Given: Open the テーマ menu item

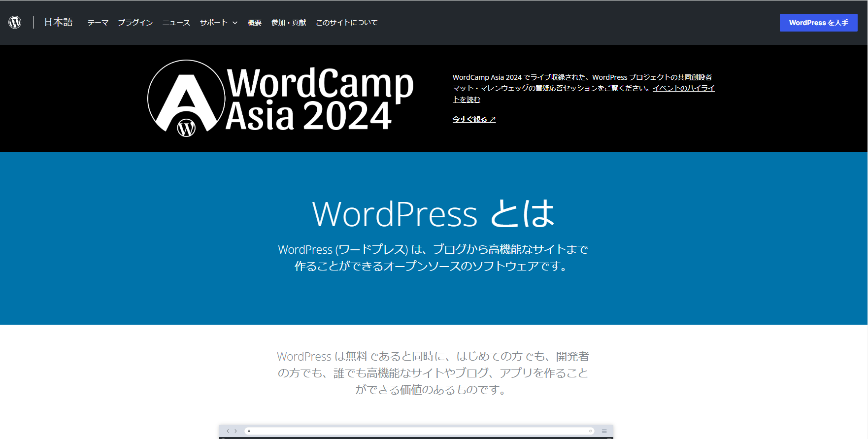Looking at the screenshot, I should (x=98, y=23).
